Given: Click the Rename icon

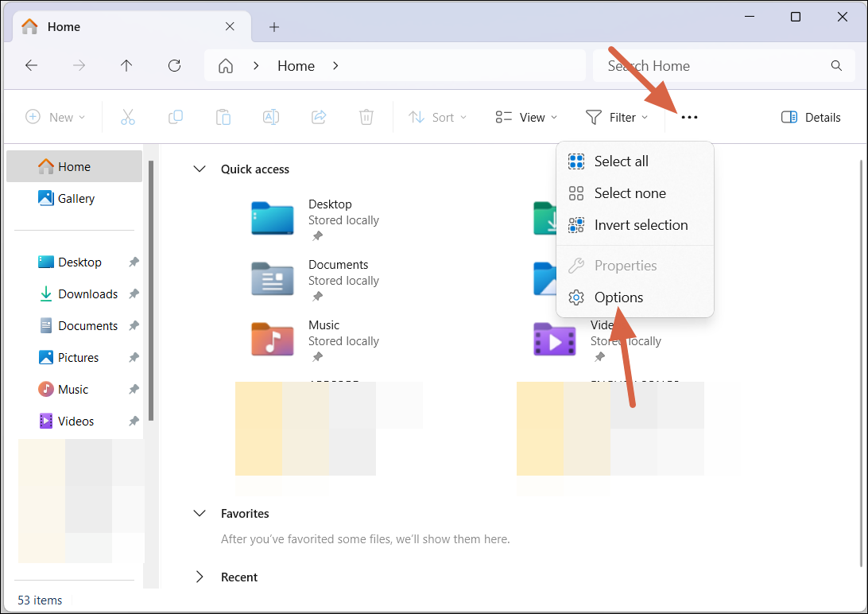Looking at the screenshot, I should (270, 117).
